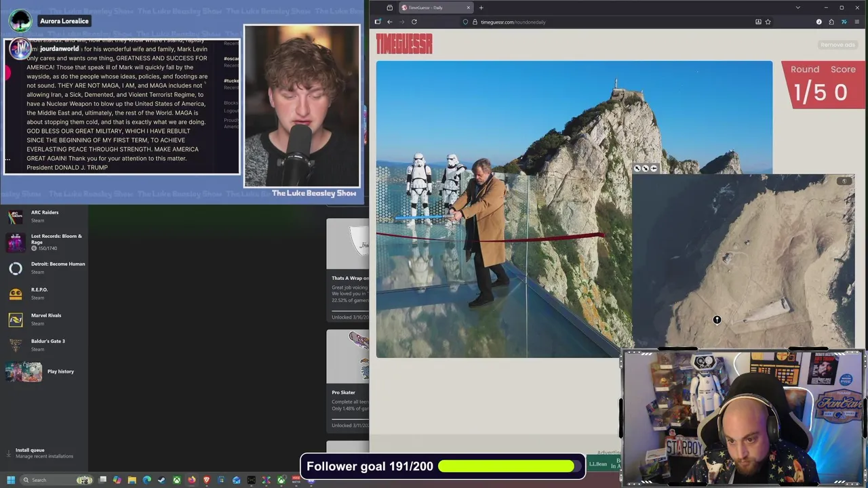This screenshot has width=868, height=488.
Task: Click the shrink-map arrow icon
Action: pyautogui.click(x=646, y=168)
